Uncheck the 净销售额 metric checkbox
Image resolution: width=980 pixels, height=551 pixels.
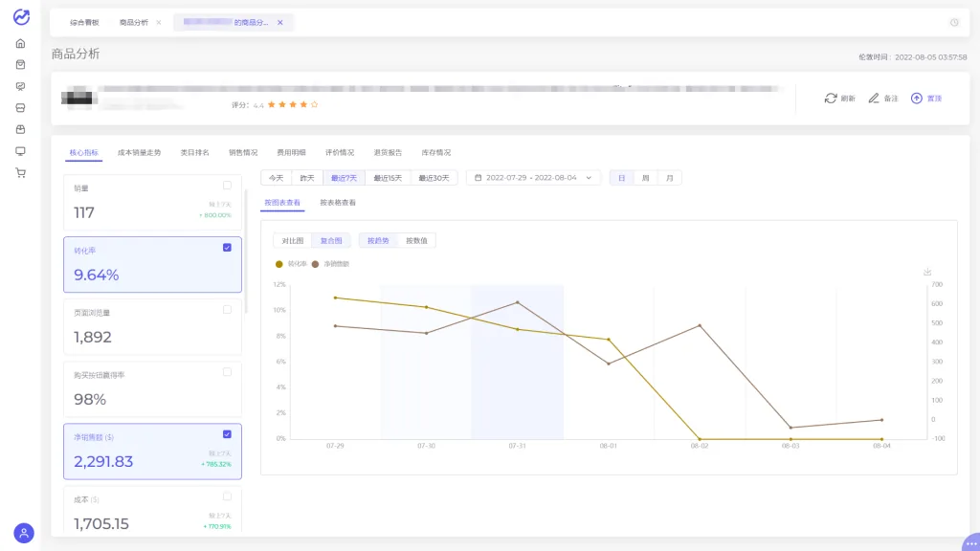tap(227, 434)
